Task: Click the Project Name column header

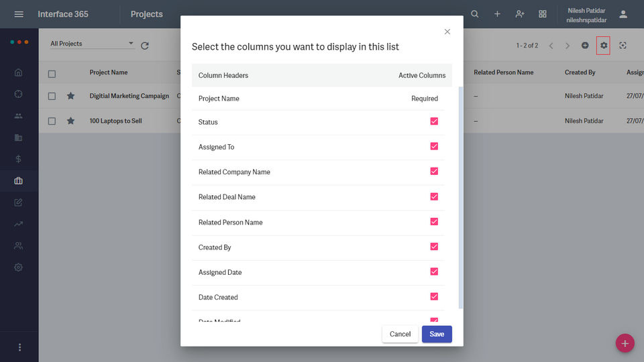Action: (109, 72)
